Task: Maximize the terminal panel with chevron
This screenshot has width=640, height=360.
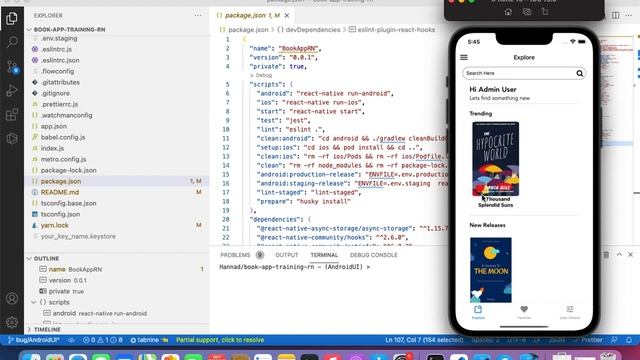Action: (619, 255)
